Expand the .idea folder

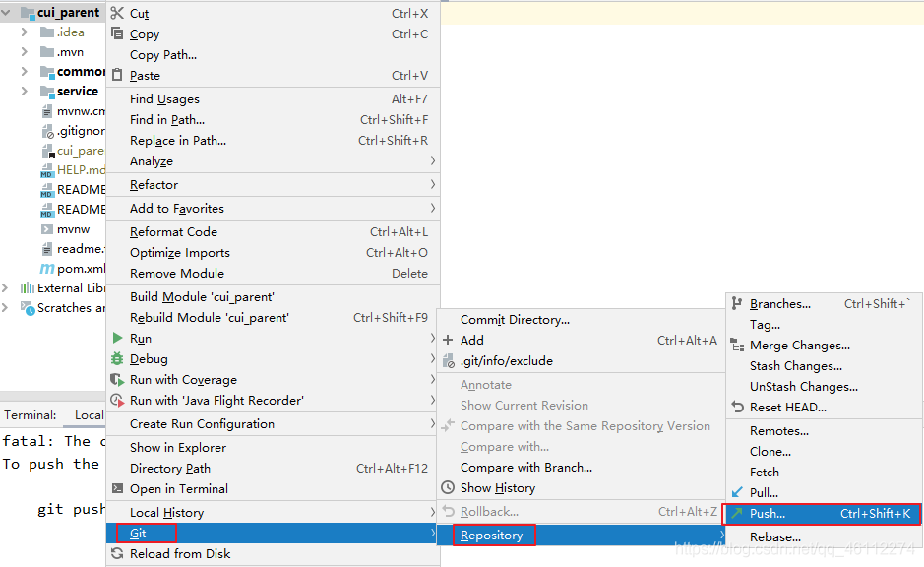[25, 31]
